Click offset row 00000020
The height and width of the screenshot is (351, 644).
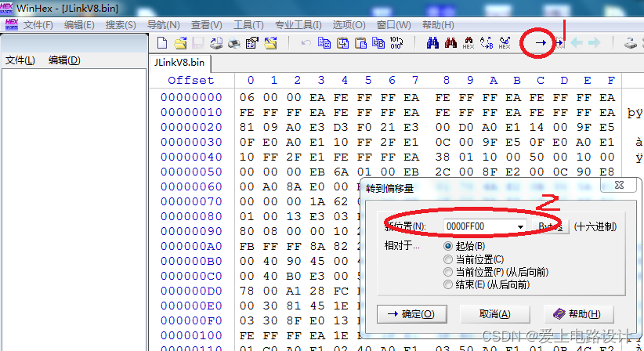pos(191,127)
